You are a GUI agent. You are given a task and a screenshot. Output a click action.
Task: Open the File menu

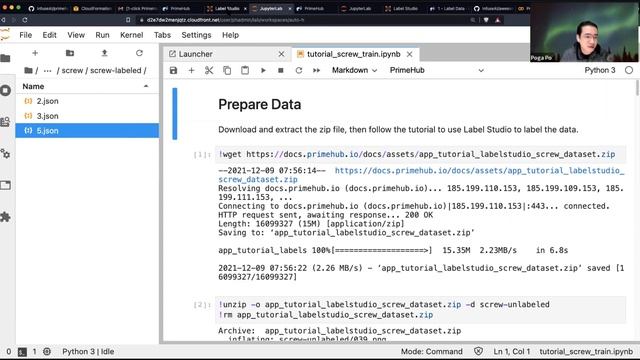25,35
